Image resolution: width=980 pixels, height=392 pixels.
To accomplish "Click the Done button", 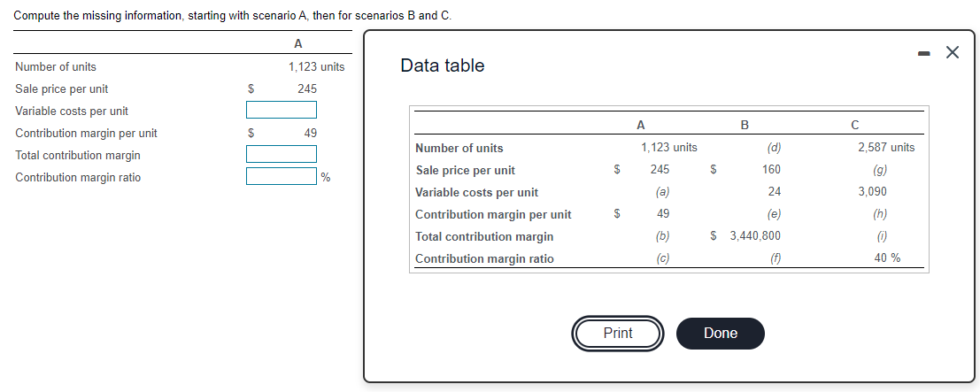I will [x=720, y=334].
